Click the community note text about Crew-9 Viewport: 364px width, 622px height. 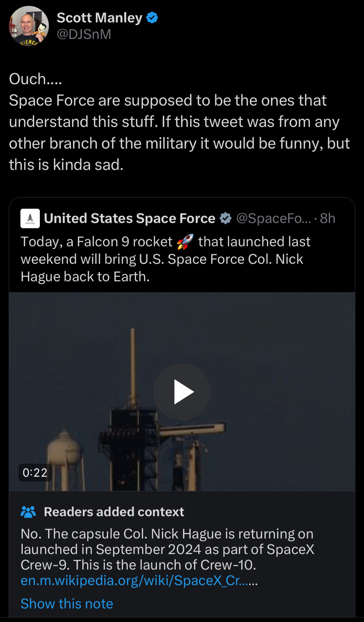167,549
